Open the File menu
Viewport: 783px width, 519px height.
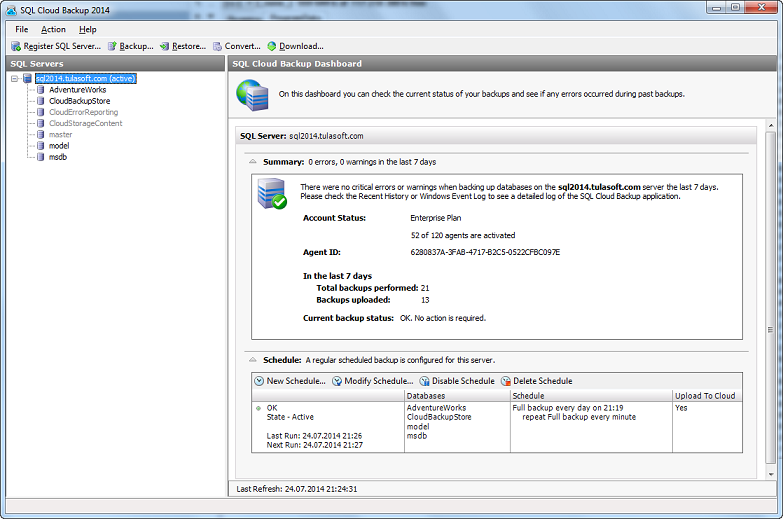(x=22, y=29)
